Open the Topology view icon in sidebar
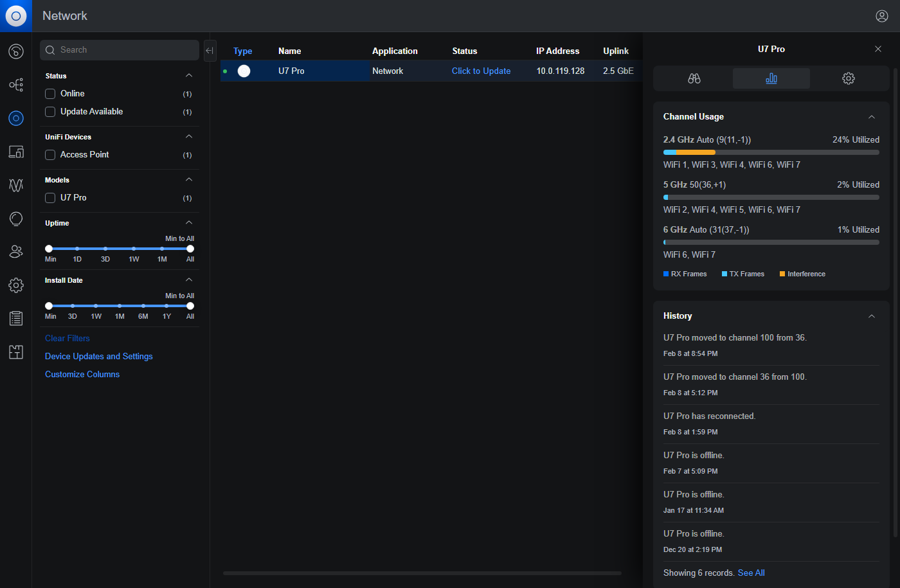 tap(16, 85)
